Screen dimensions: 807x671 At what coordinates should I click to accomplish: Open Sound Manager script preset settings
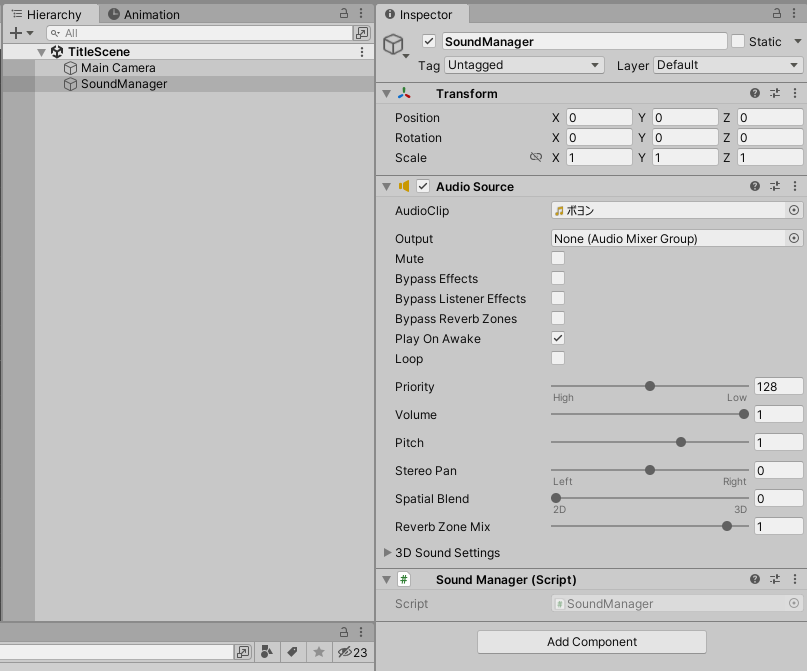click(775, 579)
